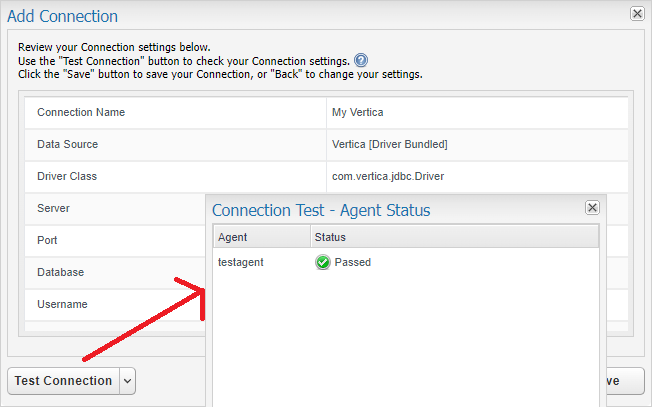Click the My Vertica value cell
Image resolution: width=652 pixels, height=407 pixels.
(x=477, y=113)
